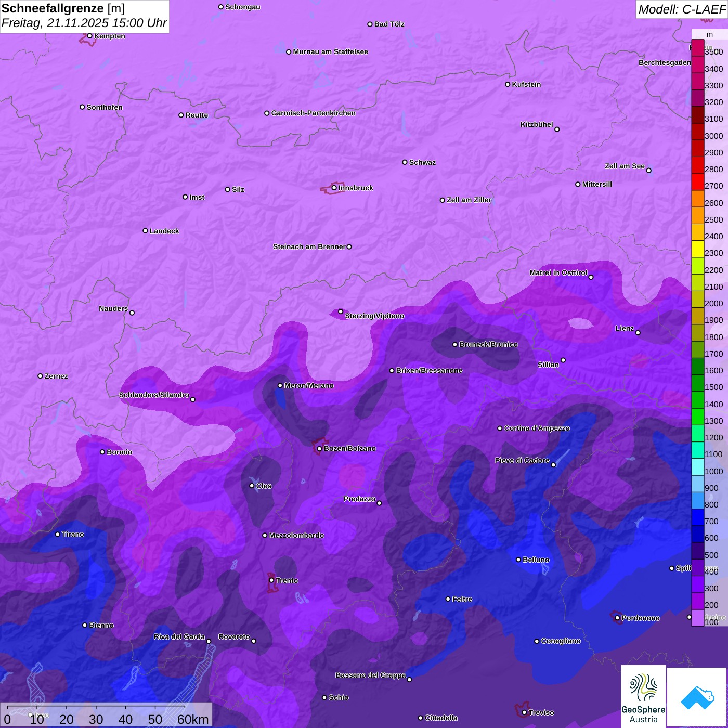Screen dimensions: 728x728
Task: Click the GeoSphere Austria logo
Action: 643,696
